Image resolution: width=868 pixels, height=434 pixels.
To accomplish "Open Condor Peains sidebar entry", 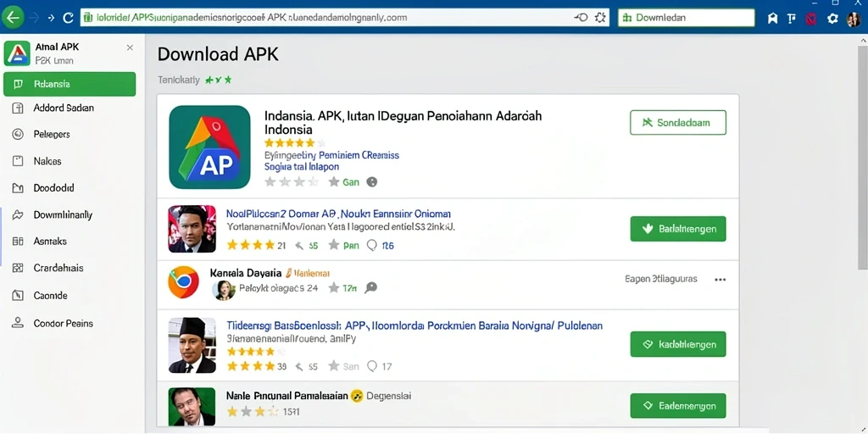I will point(70,323).
